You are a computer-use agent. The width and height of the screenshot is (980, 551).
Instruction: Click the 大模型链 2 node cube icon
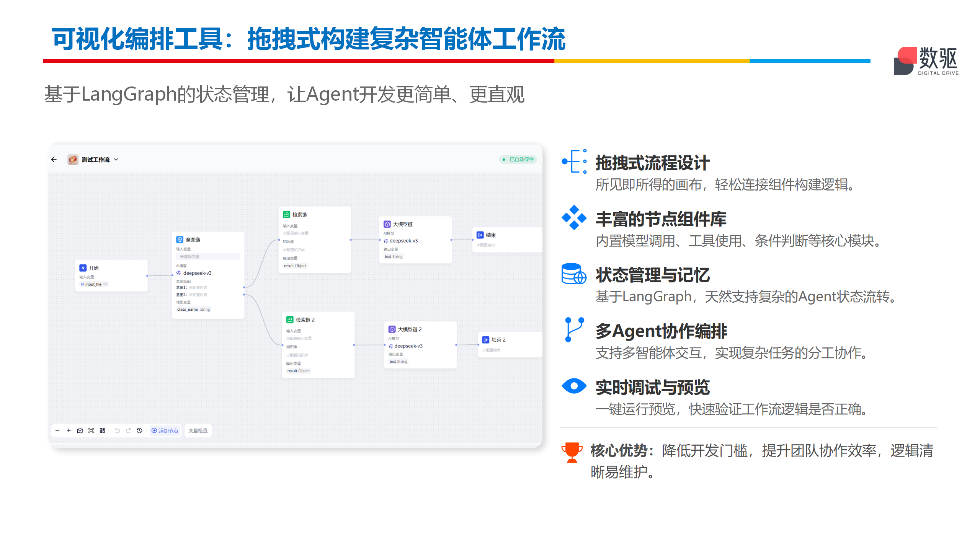point(392,329)
